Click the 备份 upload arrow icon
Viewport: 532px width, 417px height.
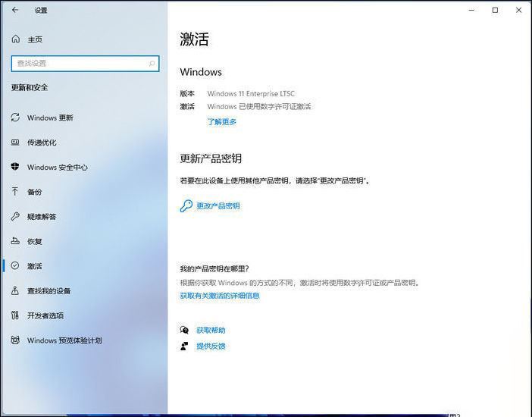[15, 192]
